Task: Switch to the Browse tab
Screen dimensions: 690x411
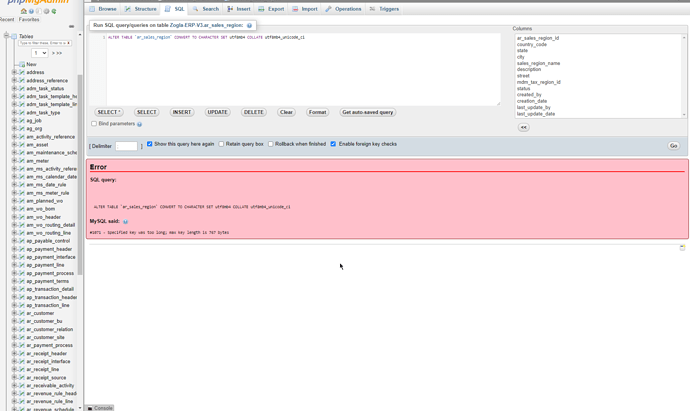Action: 103,9
